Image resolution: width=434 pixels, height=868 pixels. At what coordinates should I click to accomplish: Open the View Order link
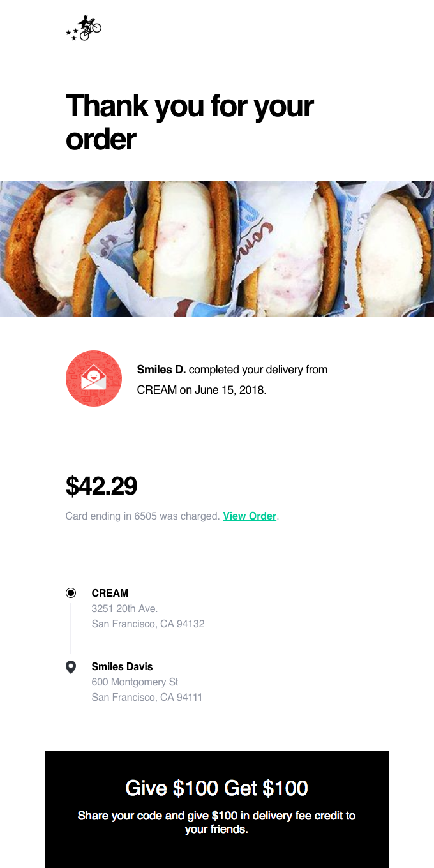click(249, 516)
